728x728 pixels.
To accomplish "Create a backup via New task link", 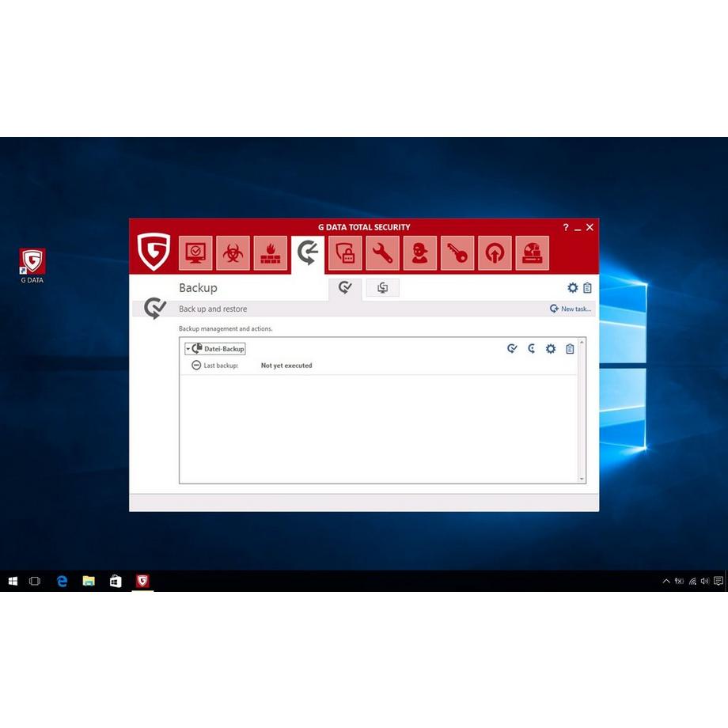I will [571, 309].
